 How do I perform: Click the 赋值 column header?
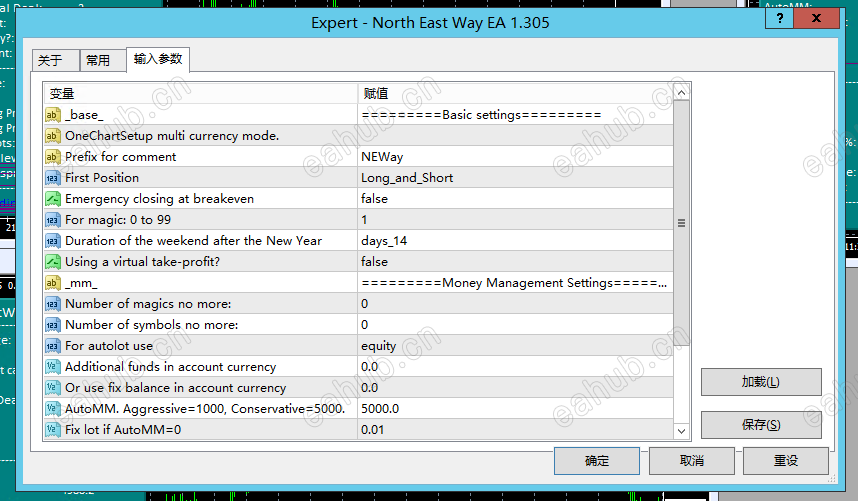pos(515,94)
